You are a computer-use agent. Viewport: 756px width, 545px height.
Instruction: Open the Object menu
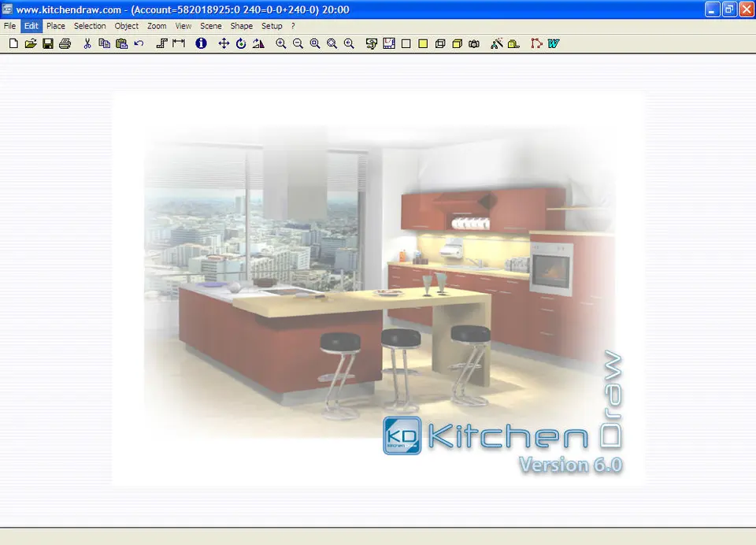pos(126,26)
